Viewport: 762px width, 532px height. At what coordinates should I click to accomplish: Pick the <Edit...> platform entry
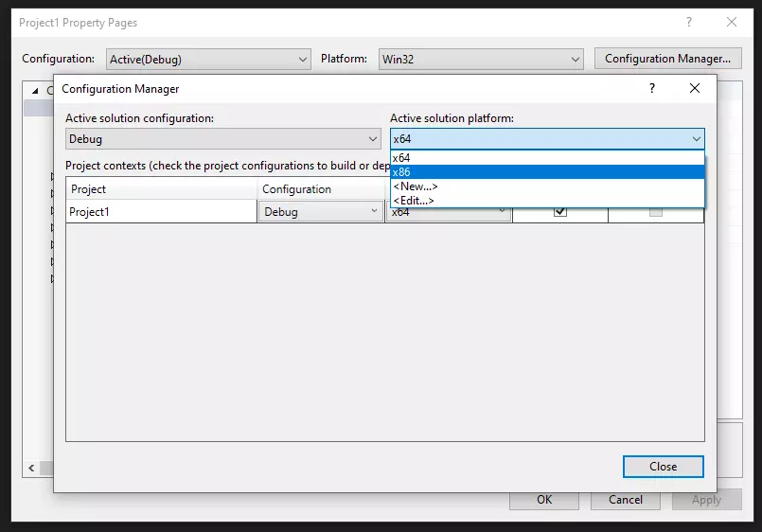(547, 200)
